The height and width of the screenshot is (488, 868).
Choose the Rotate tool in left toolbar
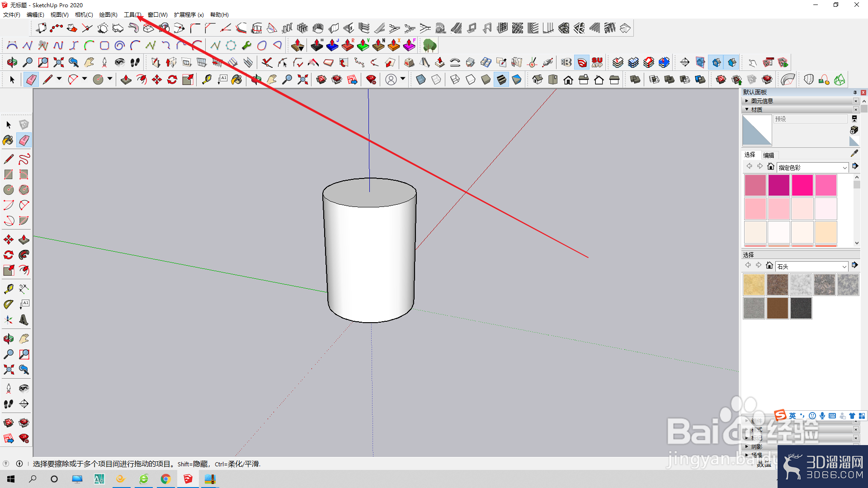pos(8,255)
